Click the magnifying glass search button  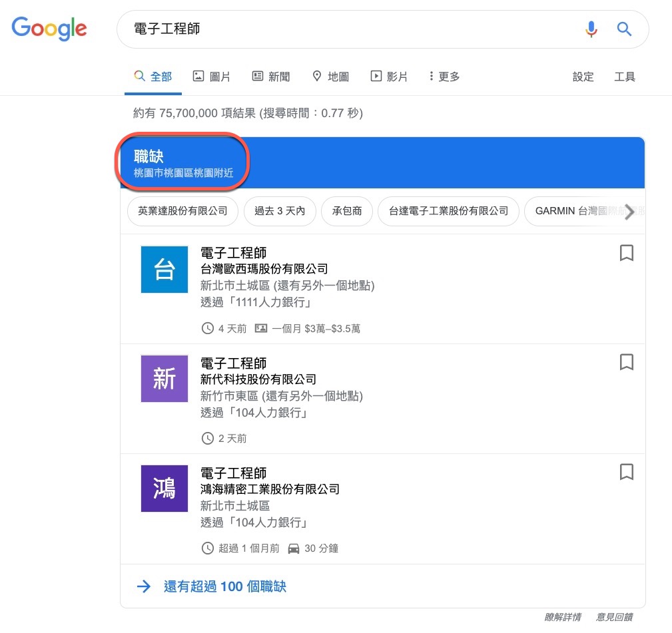pyautogui.click(x=624, y=29)
